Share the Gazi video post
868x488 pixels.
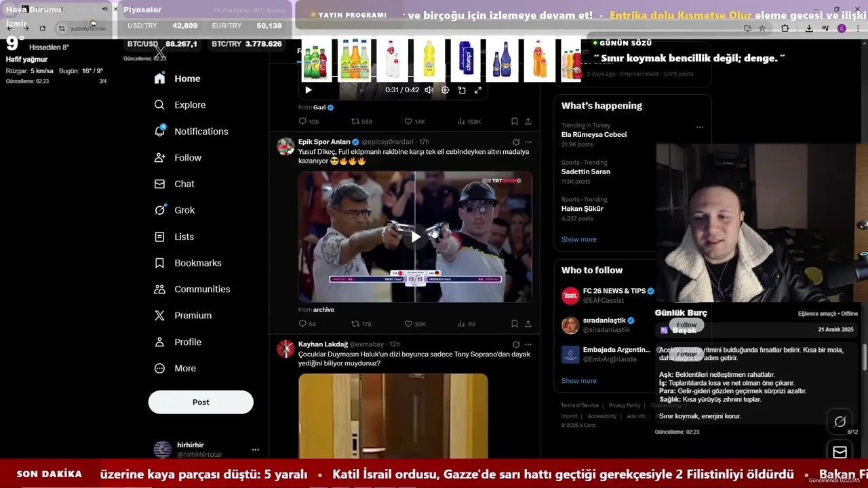click(x=528, y=121)
